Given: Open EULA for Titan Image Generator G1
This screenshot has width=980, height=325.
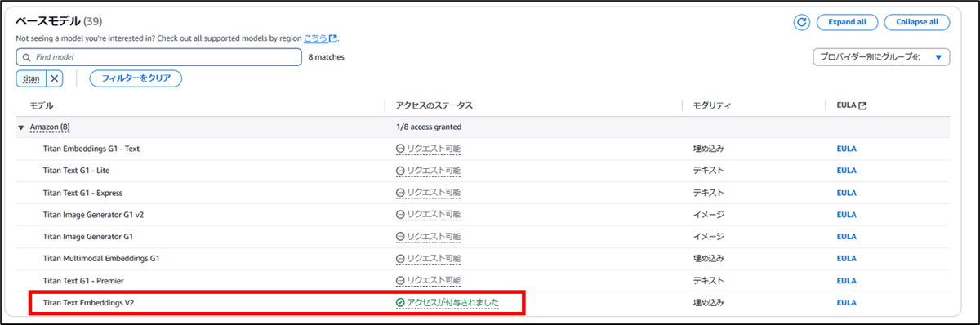Looking at the screenshot, I should pos(846,237).
